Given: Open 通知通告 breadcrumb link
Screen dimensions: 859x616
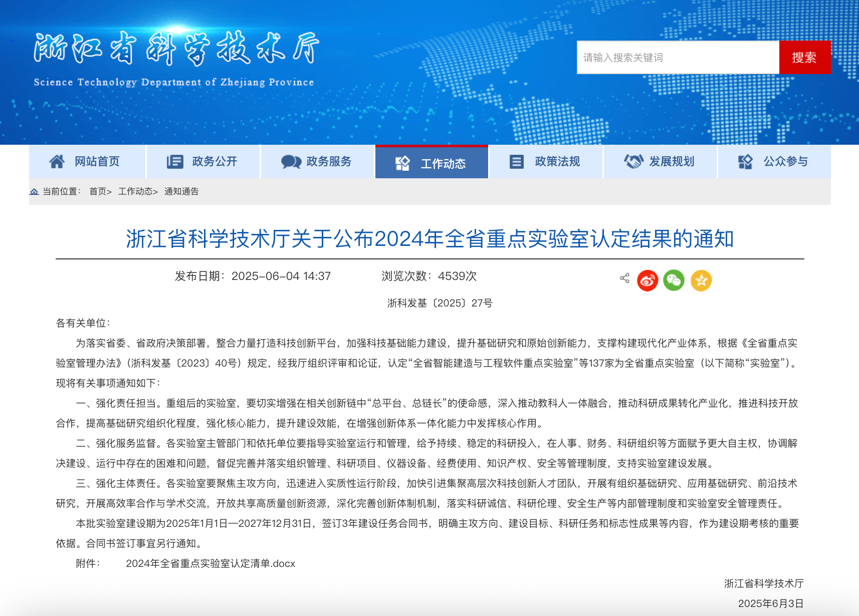Looking at the screenshot, I should point(181,191).
